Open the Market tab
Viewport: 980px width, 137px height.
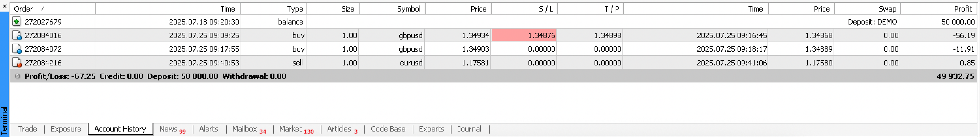click(296, 130)
